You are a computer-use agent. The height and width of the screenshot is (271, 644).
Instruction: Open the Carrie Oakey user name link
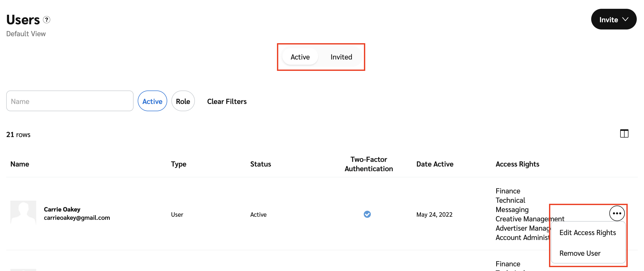click(62, 209)
